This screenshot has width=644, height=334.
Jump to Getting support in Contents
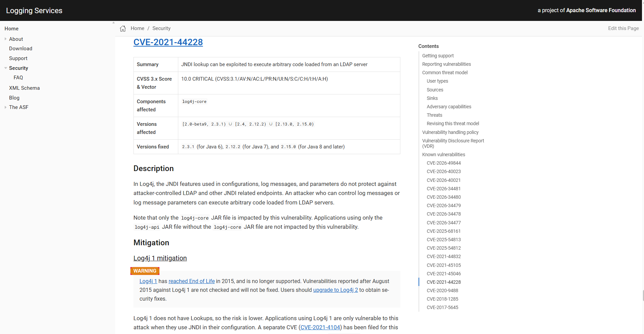click(x=438, y=56)
